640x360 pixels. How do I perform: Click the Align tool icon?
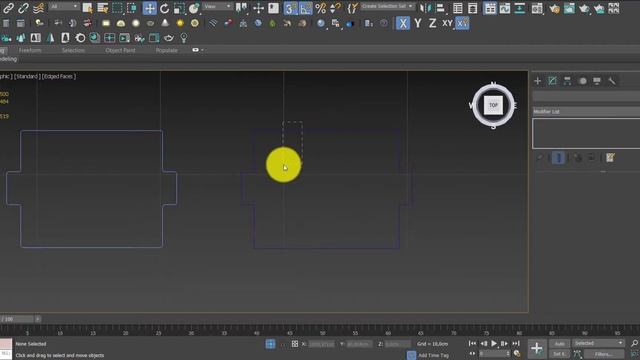click(x=440, y=8)
